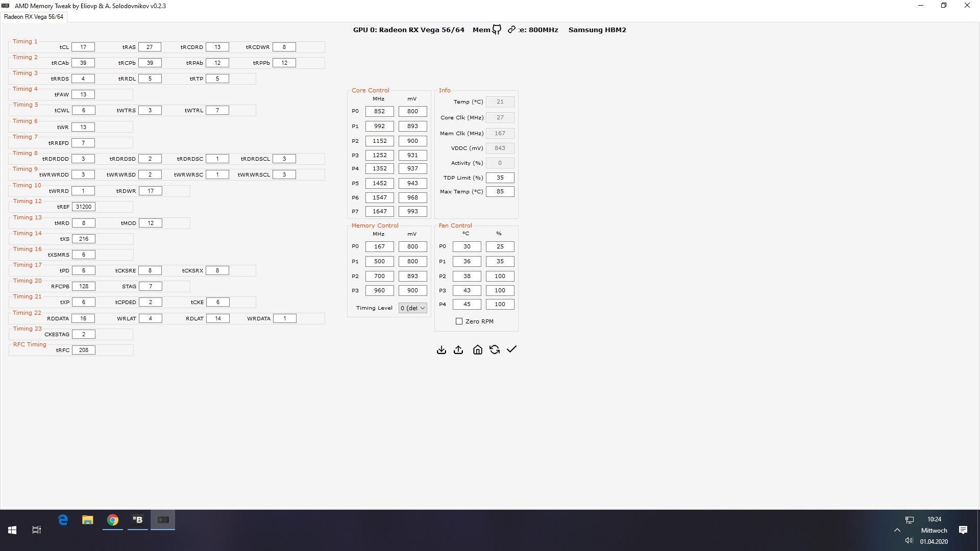Image resolution: width=980 pixels, height=551 pixels.
Task: Click the Core P7 MHz field
Action: pos(379,211)
